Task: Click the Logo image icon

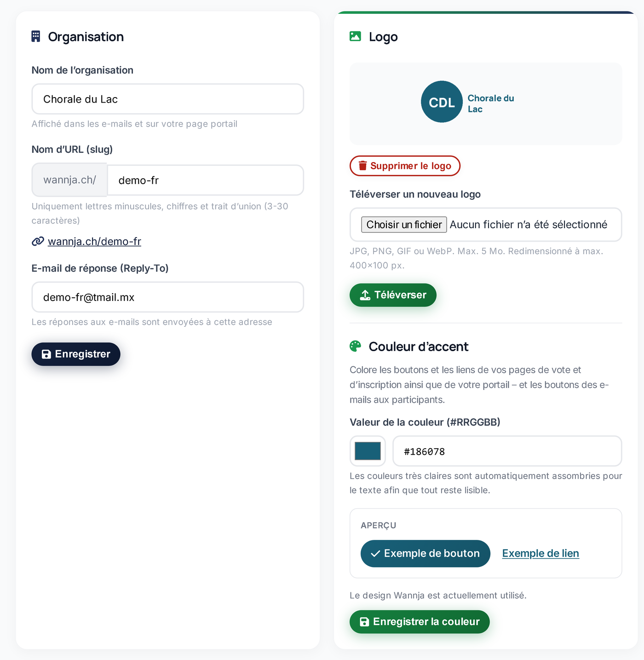Action: tap(355, 36)
